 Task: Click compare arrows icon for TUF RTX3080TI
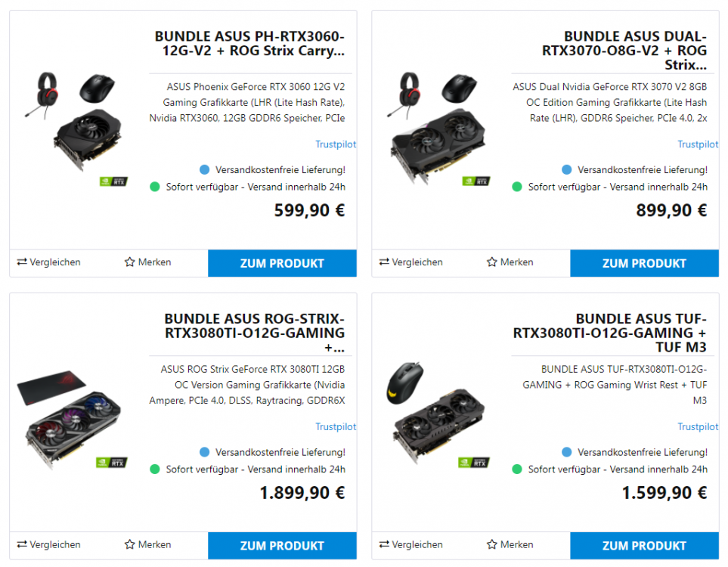coord(384,544)
